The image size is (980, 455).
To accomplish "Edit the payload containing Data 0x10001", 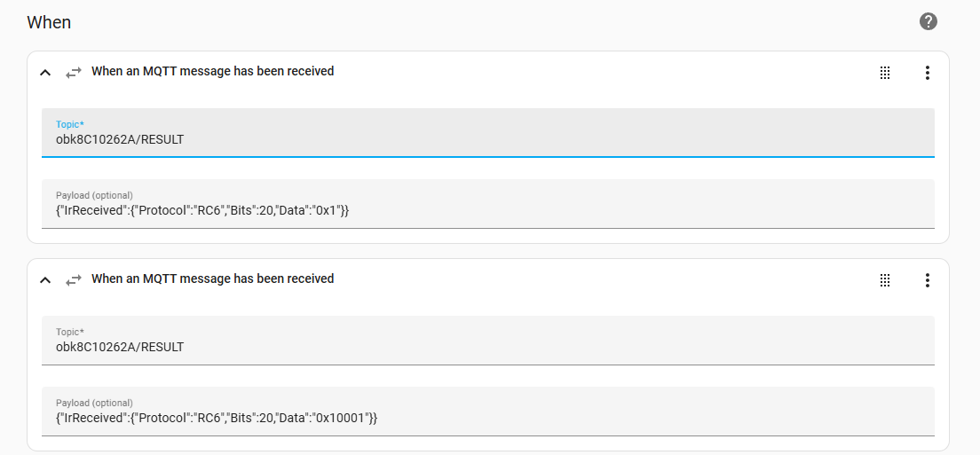I will pyautogui.click(x=488, y=412).
